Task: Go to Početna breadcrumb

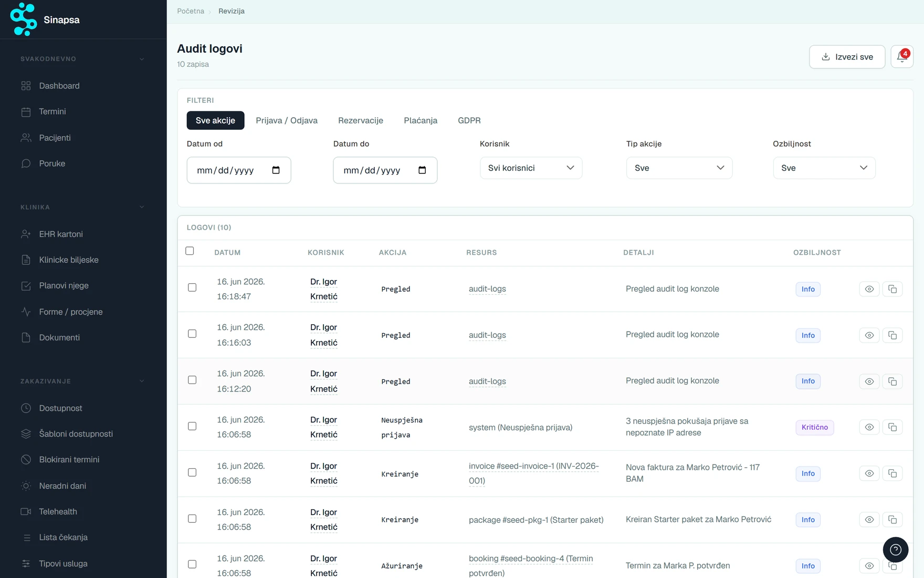Action: [191, 11]
